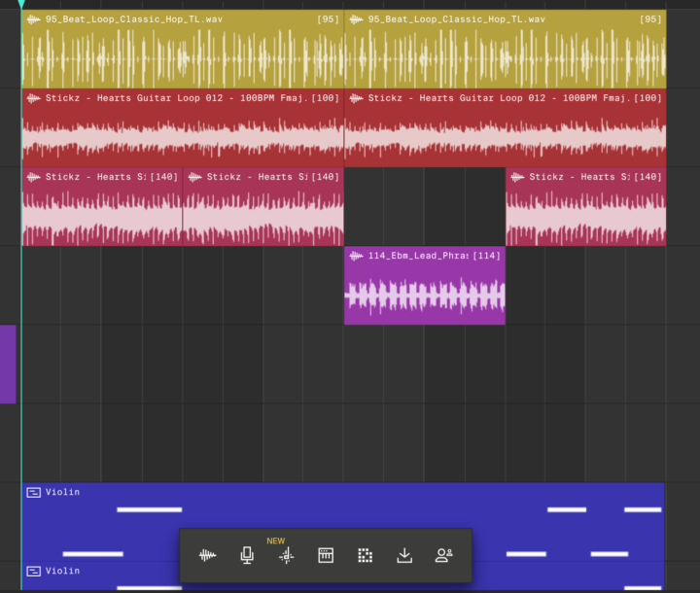Click waveform icon on first yellow beat loop

[33, 19]
